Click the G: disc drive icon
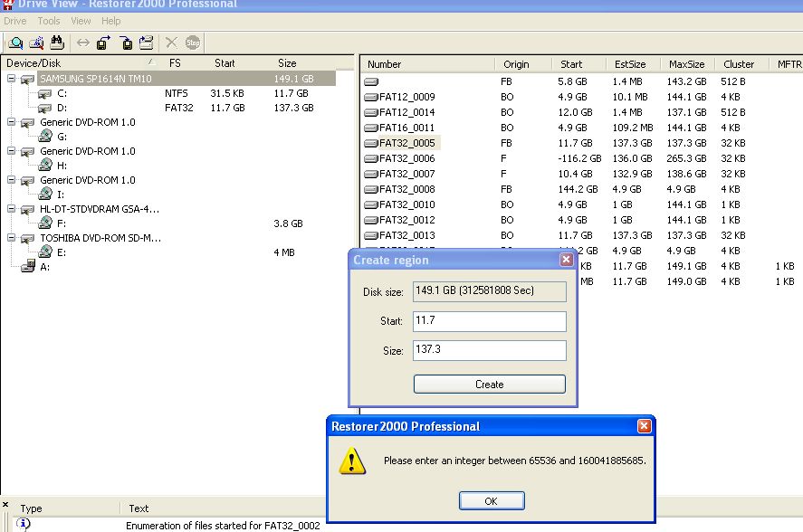Image resolution: width=803 pixels, height=532 pixels. click(x=45, y=137)
